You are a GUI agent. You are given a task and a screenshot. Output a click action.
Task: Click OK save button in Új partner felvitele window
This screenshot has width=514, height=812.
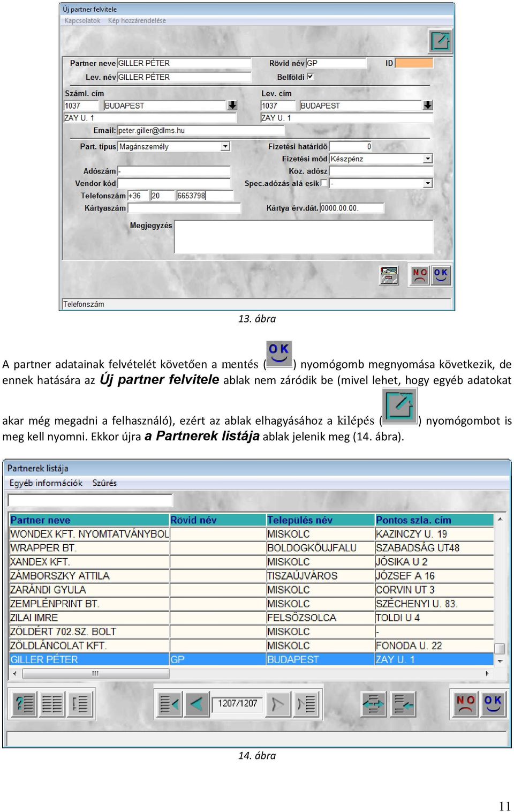(x=441, y=275)
